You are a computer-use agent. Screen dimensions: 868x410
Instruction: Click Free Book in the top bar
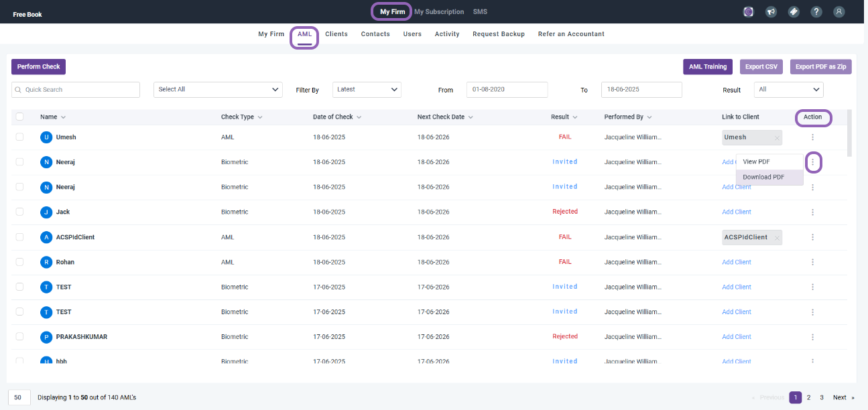[x=27, y=14]
